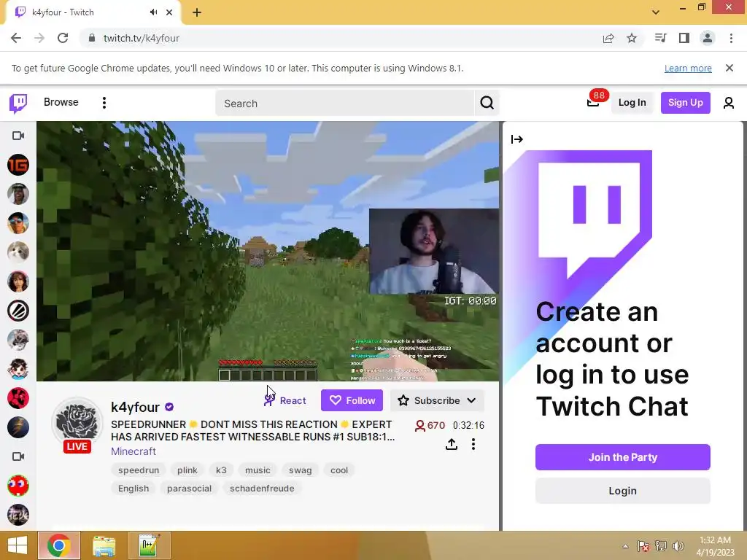Open the striped circle channel avatar

(18, 311)
